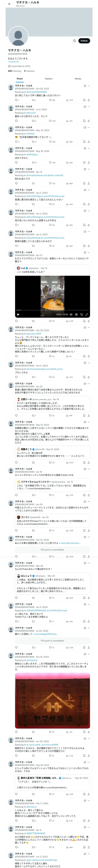The height and width of the screenshot is (868, 98).
Task: Open the Translate bio link
Action: (14, 62)
